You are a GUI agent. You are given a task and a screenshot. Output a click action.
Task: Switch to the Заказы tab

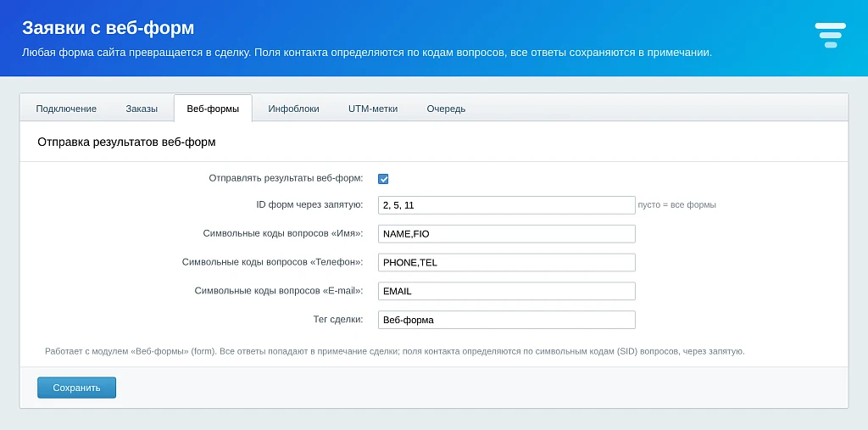(x=142, y=109)
